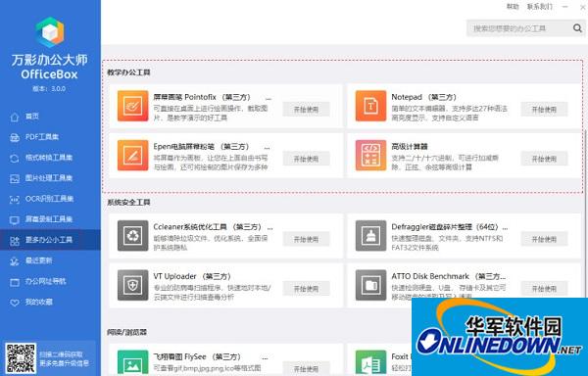Launch Epen电脑屏幕粉笔 with its 开始使用 button
Screen dimensions: 588x376
point(306,159)
